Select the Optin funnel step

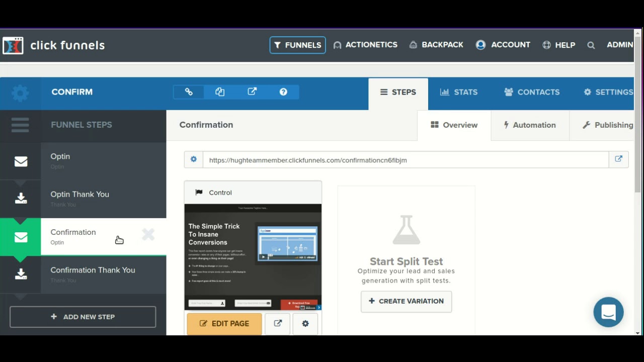pyautogui.click(x=103, y=161)
